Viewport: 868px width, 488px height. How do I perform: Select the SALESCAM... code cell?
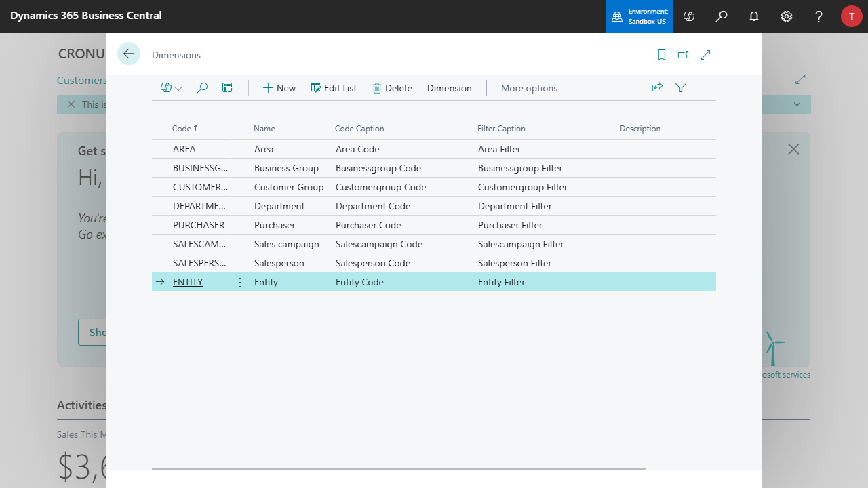pos(201,244)
